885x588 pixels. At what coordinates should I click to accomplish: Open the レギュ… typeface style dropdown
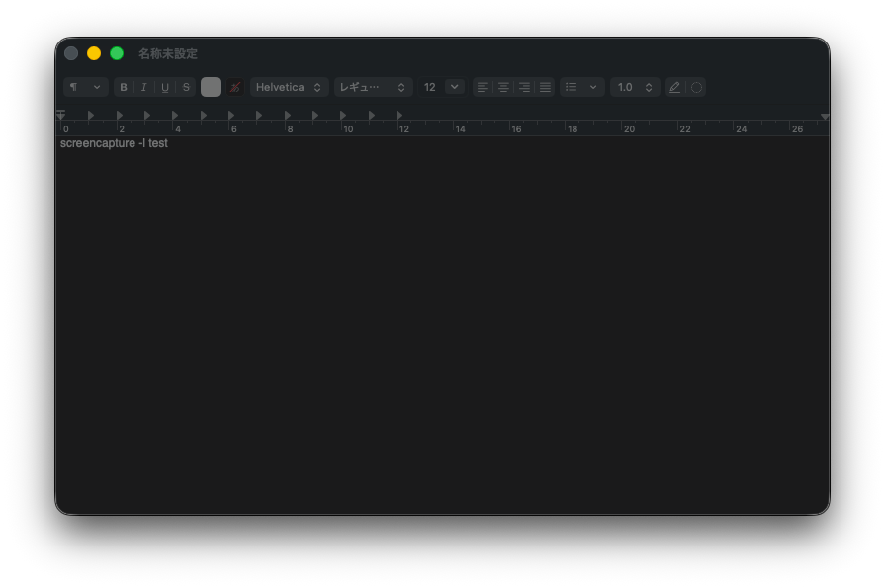(373, 87)
